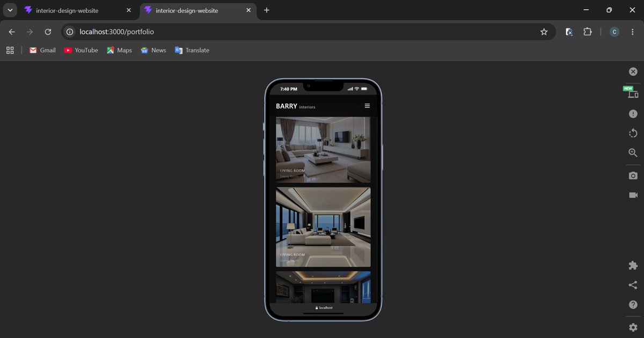Open the tab search dropdown arrow

click(10, 10)
